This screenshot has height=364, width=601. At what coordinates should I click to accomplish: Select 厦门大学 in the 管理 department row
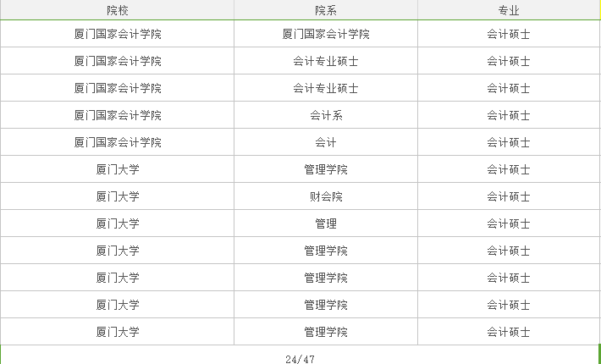(x=118, y=223)
